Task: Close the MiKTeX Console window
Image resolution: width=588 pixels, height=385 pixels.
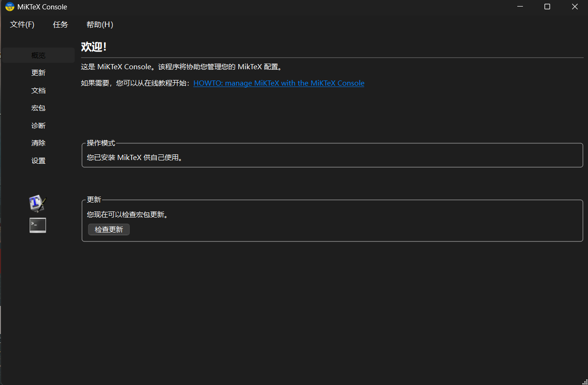Action: pos(574,7)
